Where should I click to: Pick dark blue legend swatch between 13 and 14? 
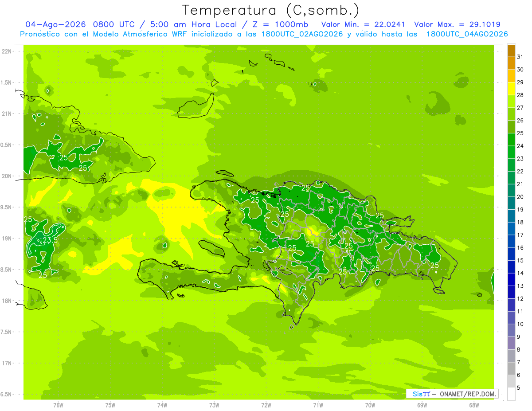(x=511, y=280)
